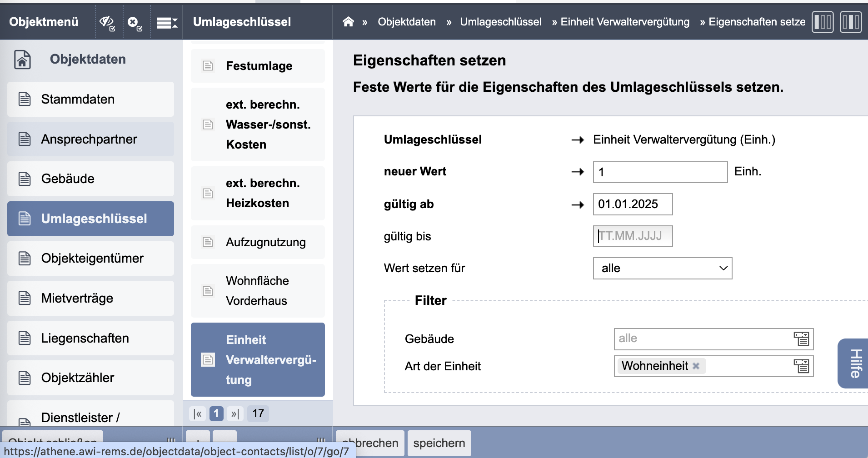Viewport: 868px width, 458px height.
Task: Select Umlageschlüssel menu entry
Action: coord(90,219)
